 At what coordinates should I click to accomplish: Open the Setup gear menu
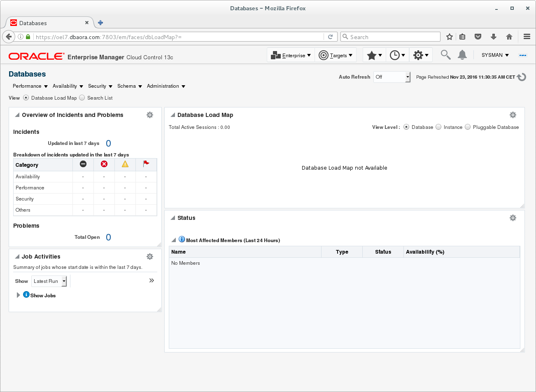pyautogui.click(x=421, y=55)
